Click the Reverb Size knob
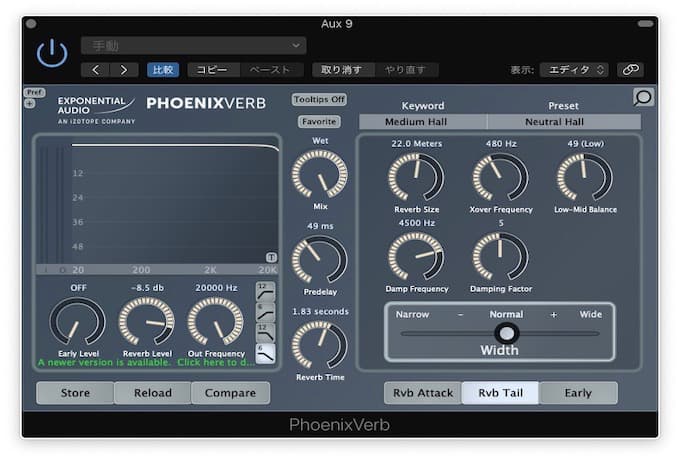This screenshot has width=680, height=460. 416,177
